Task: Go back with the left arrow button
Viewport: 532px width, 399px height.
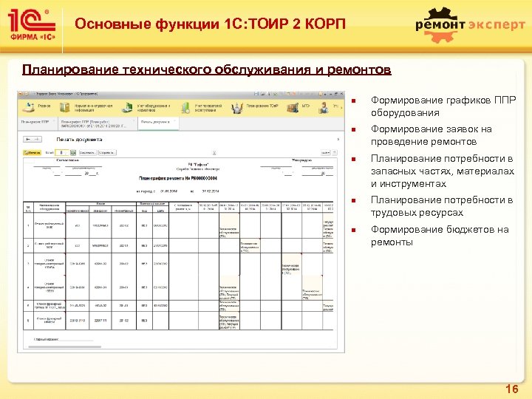Action: tap(28, 139)
